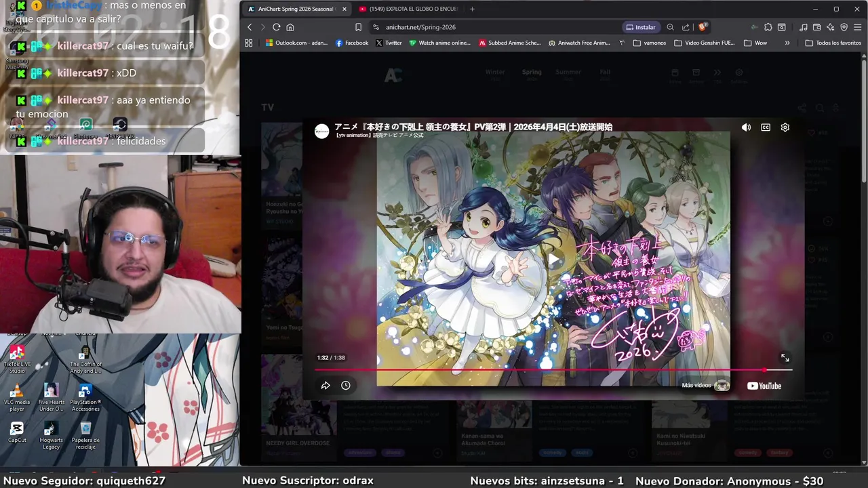This screenshot has width=868, height=488.
Task: Click the Instalar app button
Action: (x=641, y=27)
